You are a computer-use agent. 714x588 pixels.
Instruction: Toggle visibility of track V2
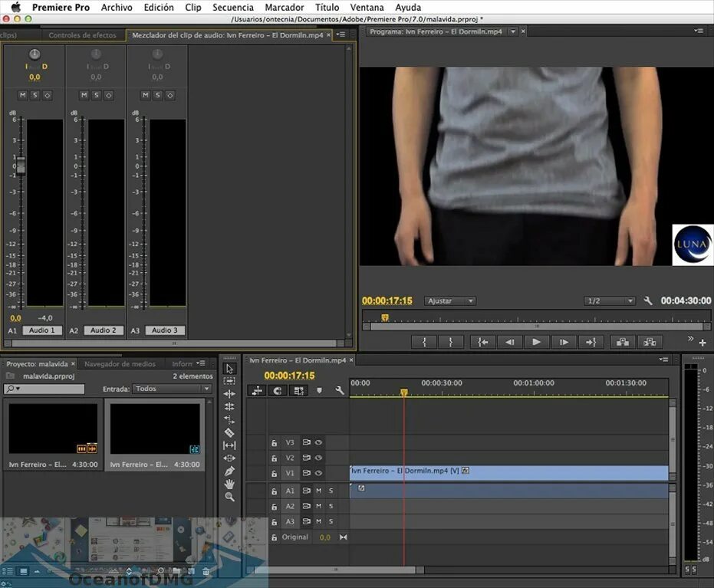319,458
